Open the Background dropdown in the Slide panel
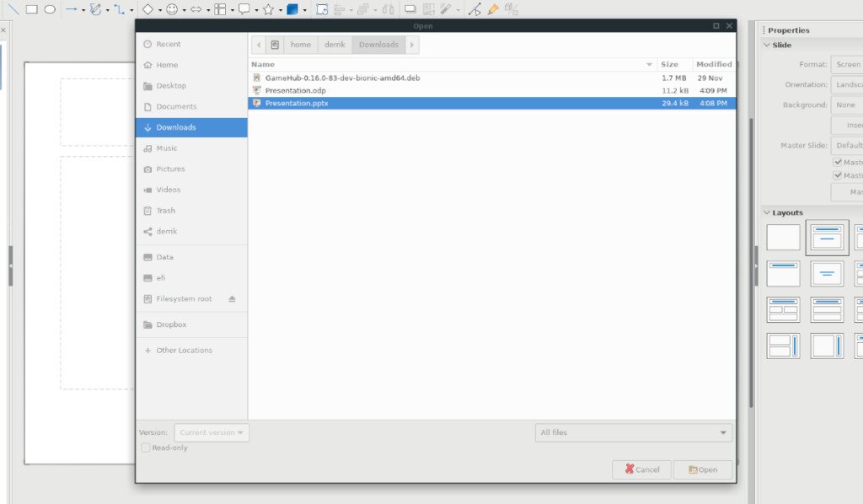 point(847,105)
